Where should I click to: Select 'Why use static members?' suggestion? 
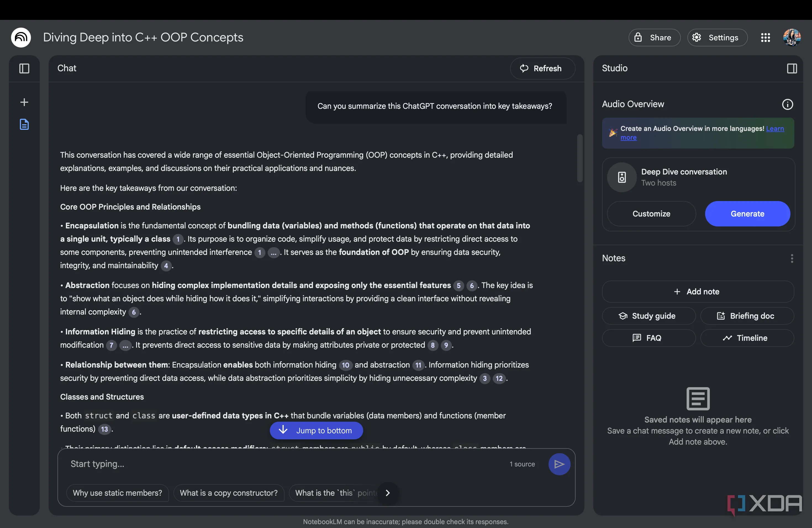coord(117,493)
